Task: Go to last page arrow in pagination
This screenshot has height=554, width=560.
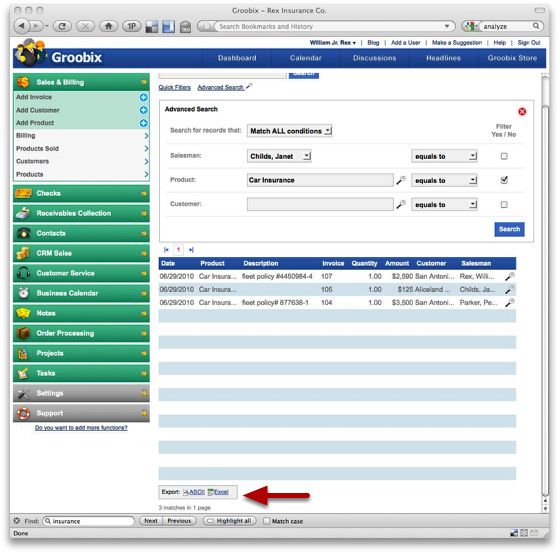Action: click(191, 250)
